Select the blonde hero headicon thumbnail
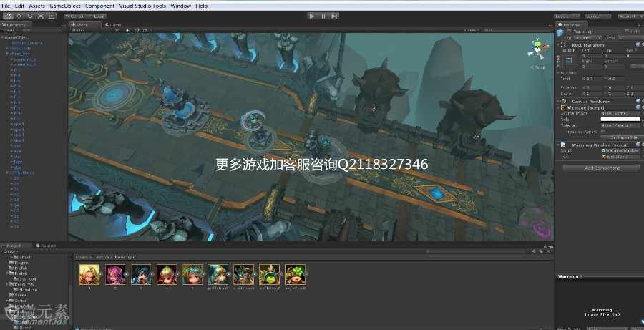This screenshot has height=330, width=644. click(x=89, y=274)
